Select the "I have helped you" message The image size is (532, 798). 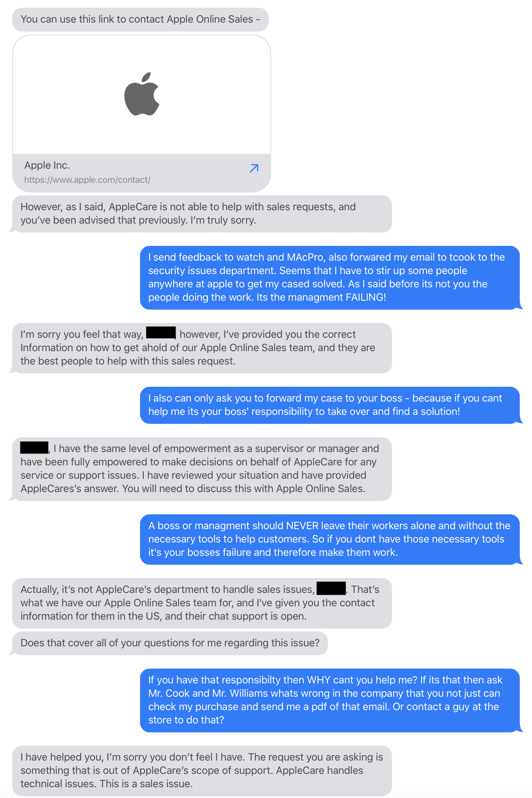point(202,771)
